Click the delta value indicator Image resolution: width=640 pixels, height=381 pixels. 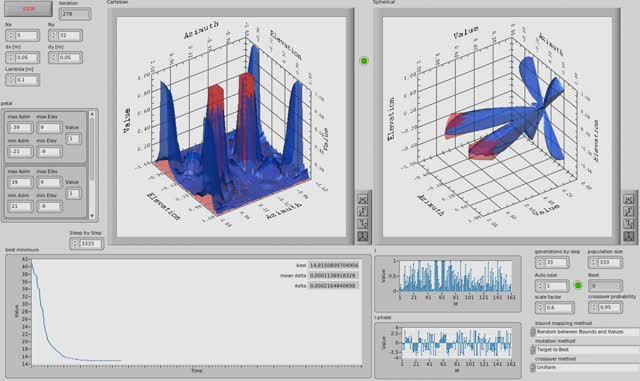(x=333, y=286)
